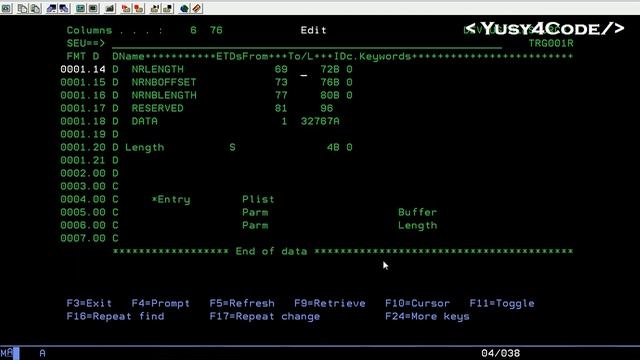Click the from-position 73

pyautogui.click(x=281, y=82)
